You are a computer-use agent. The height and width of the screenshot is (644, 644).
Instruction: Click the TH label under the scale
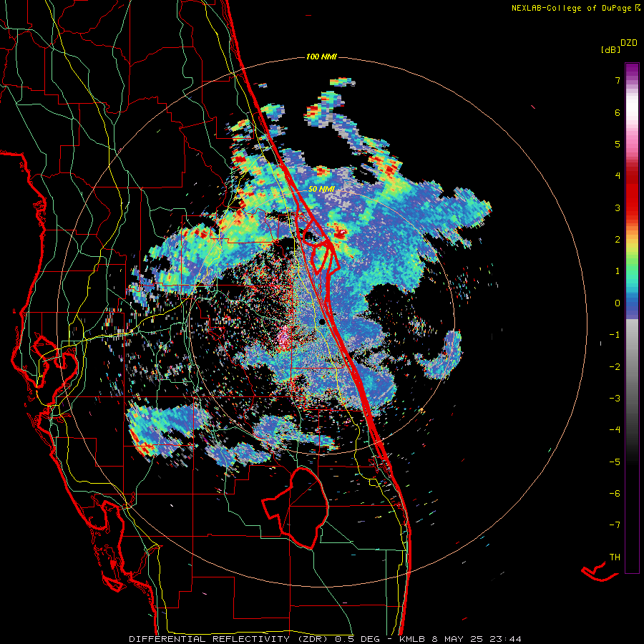pyautogui.click(x=615, y=557)
